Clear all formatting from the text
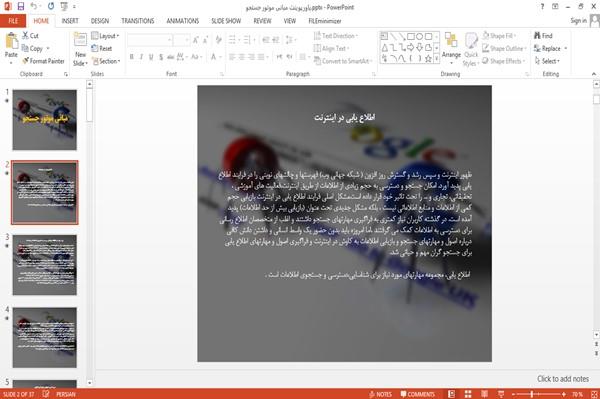Screen dimensions: 600x399 (218, 39)
